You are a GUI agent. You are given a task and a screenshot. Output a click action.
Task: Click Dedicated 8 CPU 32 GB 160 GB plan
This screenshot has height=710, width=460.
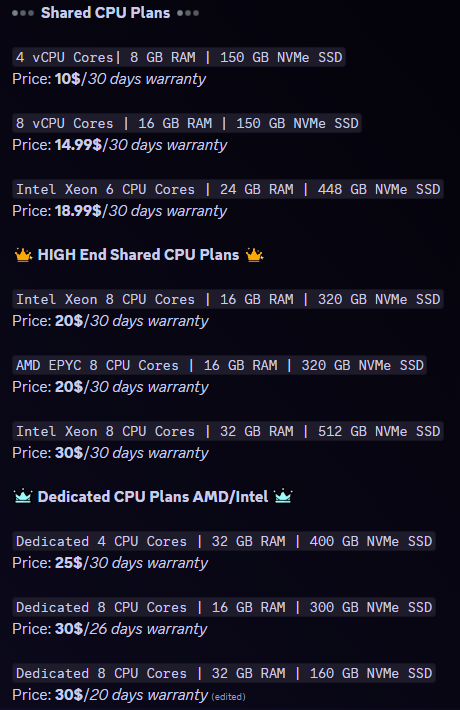(x=224, y=673)
